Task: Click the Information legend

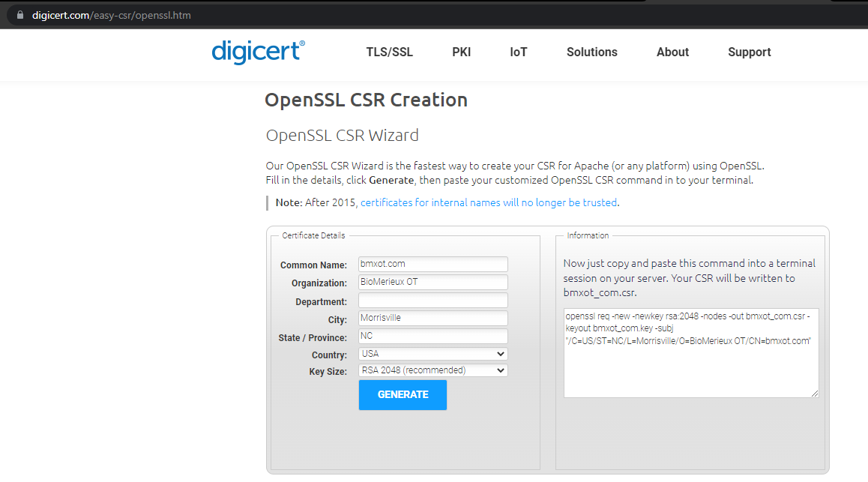Action: 588,235
